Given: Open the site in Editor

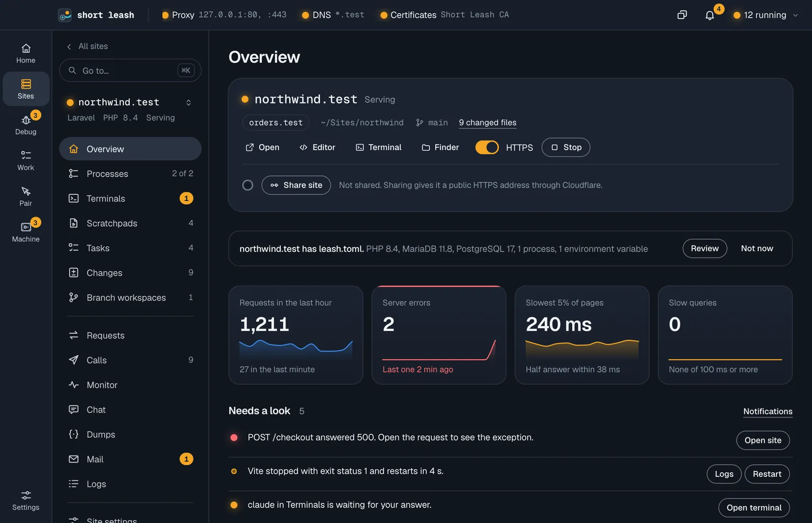Looking at the screenshot, I should (x=318, y=147).
